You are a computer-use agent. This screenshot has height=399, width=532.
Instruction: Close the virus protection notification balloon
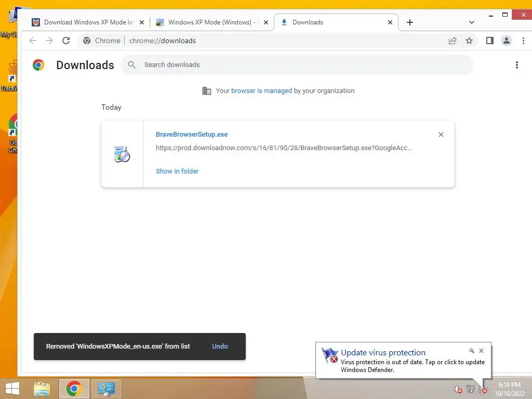[x=481, y=351]
